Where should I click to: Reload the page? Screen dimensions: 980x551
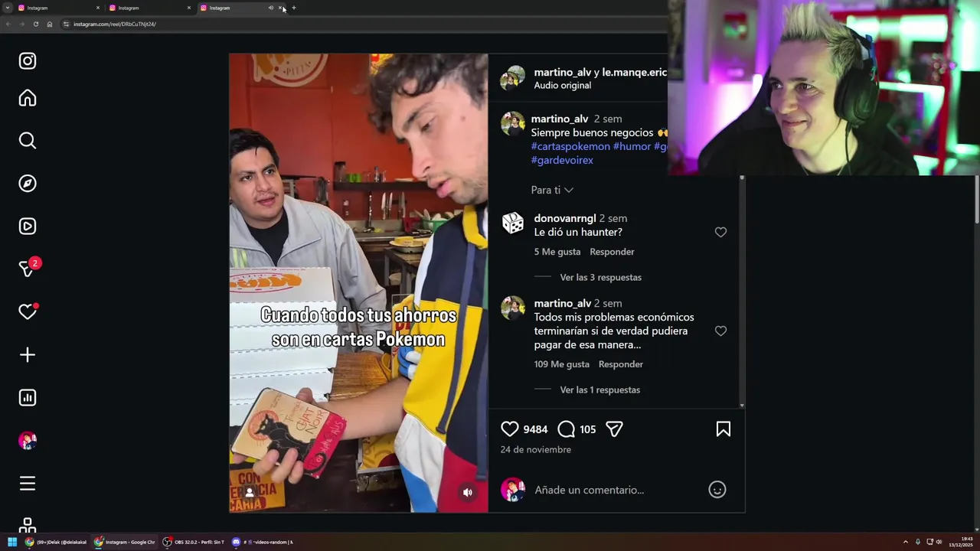click(x=36, y=24)
